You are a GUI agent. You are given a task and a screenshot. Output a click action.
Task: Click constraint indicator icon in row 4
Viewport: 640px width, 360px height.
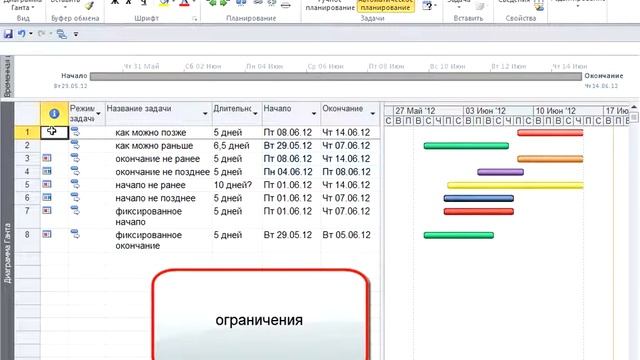47,171
